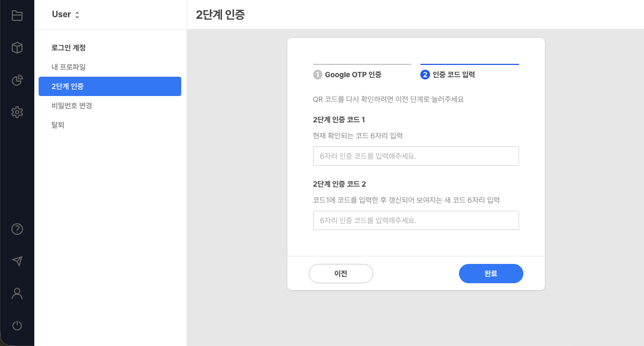Screen dimensions: 644x346
Task: Click the power/logout icon at sidebar bottom
Action: coord(17,326)
